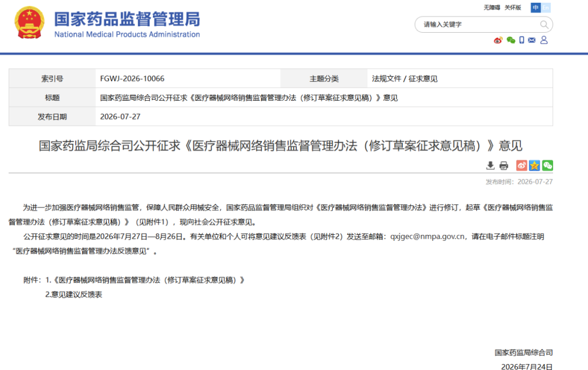Open 关怀版 care version link
The height and width of the screenshot is (370, 588).
[x=513, y=8]
